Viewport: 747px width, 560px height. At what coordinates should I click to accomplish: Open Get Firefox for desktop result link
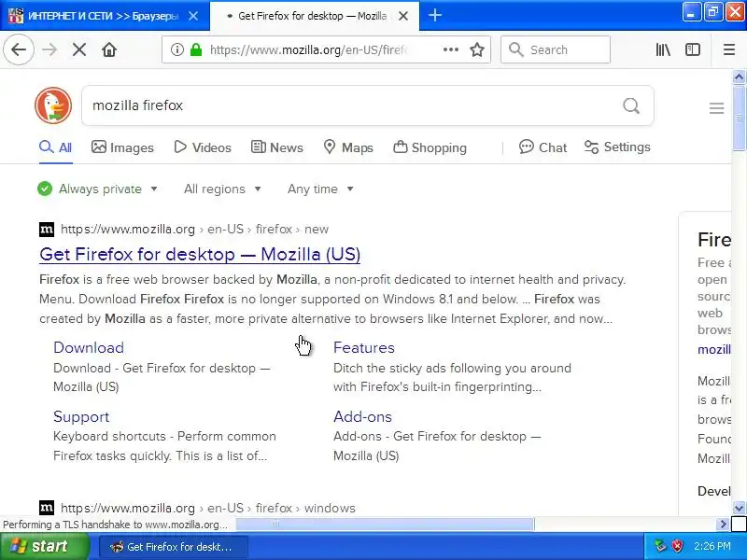[200, 254]
